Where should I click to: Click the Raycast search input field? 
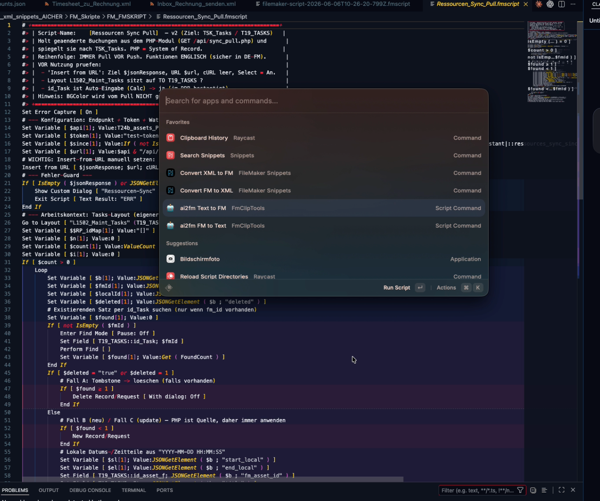[324, 101]
